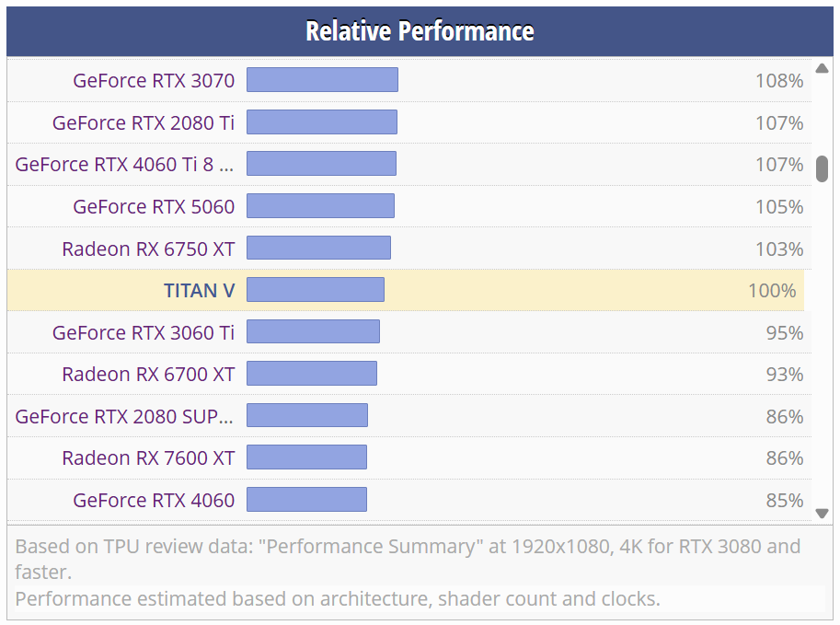Click the Radeon RX 6700 XT performance bar
The width and height of the screenshot is (840, 625).
pos(312,375)
